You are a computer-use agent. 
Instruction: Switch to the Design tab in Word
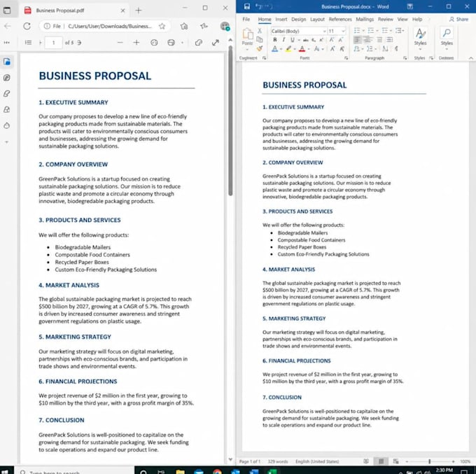pyautogui.click(x=299, y=19)
